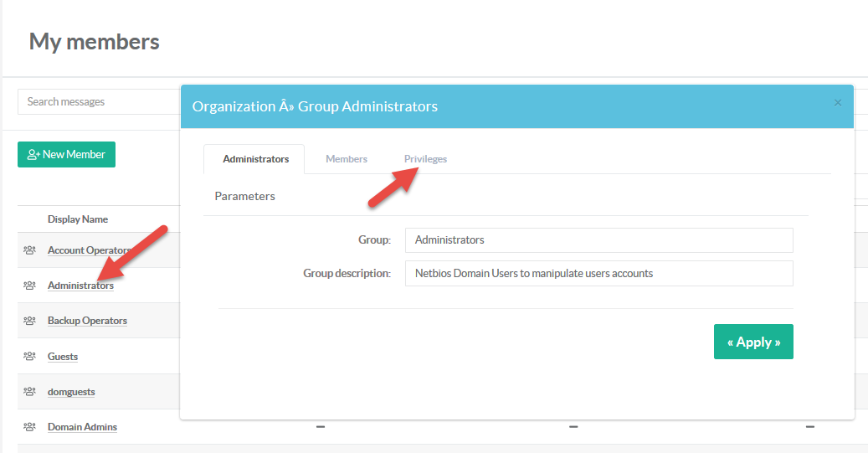Edit the Group description field
The image size is (868, 453).
[598, 273]
